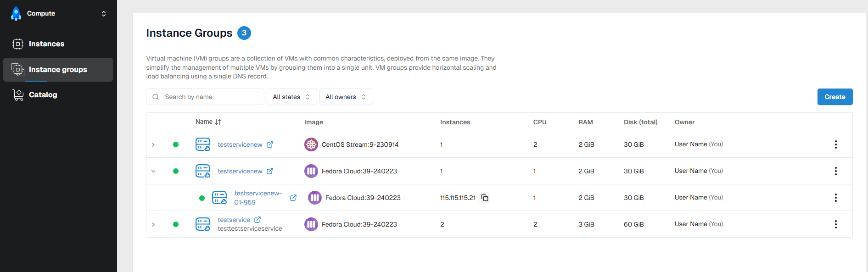Select Instance groups in the sidebar
The height and width of the screenshot is (272, 868).
coord(58,70)
